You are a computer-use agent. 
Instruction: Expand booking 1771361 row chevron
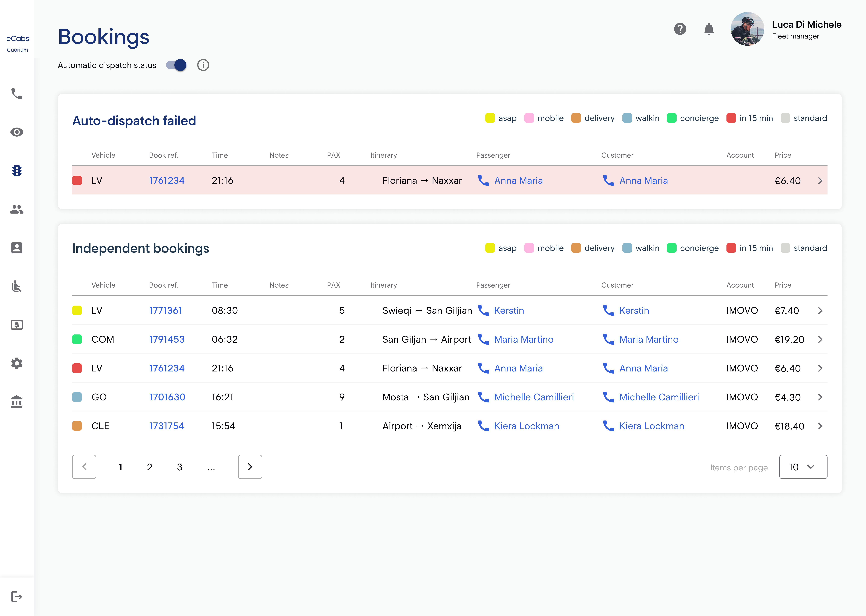tap(820, 311)
